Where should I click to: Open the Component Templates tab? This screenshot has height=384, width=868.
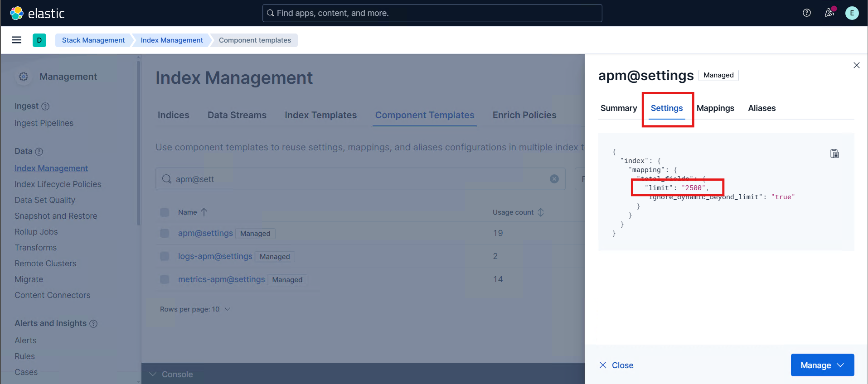click(x=425, y=115)
